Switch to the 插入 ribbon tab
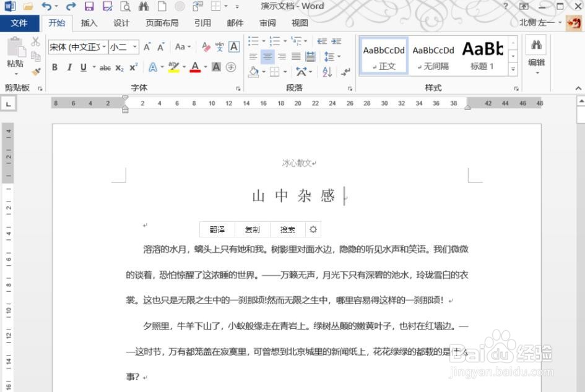585x392 pixels. pyautogui.click(x=89, y=23)
